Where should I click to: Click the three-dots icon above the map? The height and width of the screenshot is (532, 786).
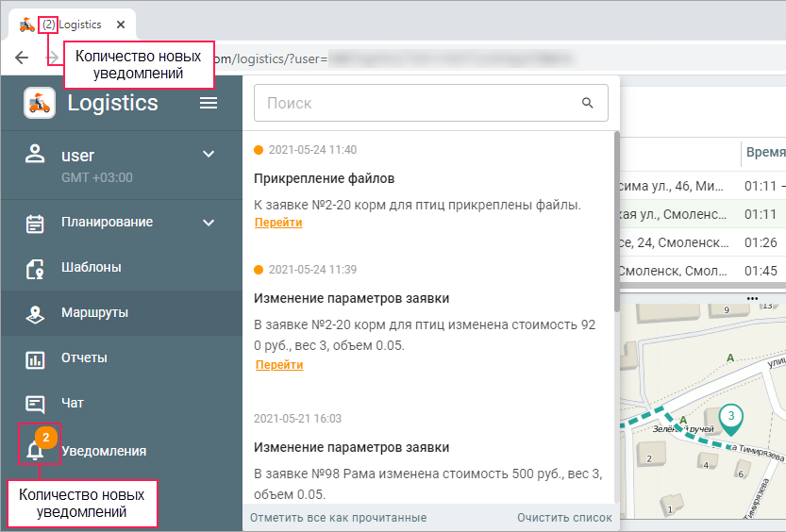752,298
